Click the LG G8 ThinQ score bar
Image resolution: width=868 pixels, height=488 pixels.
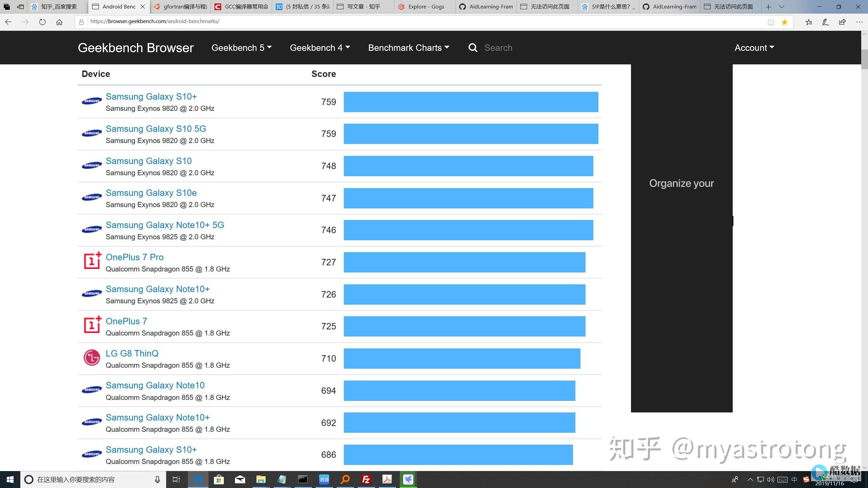462,359
